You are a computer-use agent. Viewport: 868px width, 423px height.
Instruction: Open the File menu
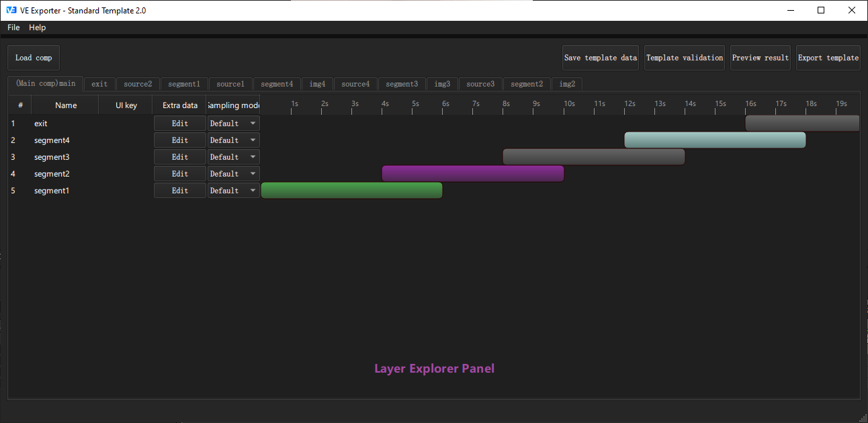click(13, 28)
